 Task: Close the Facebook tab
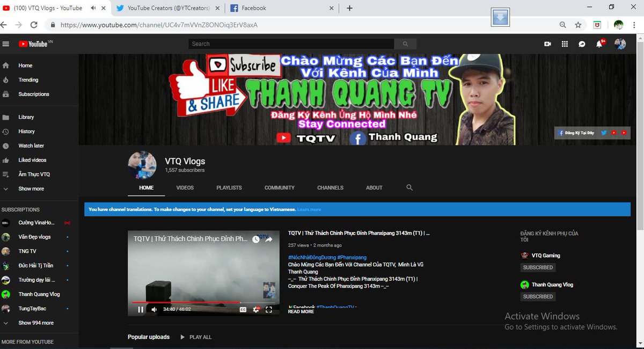(x=332, y=8)
